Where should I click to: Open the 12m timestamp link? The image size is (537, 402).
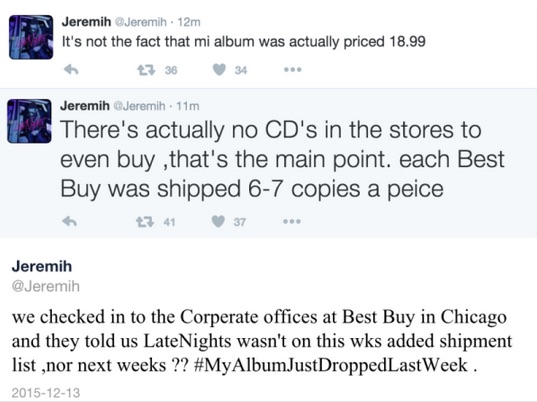click(189, 22)
